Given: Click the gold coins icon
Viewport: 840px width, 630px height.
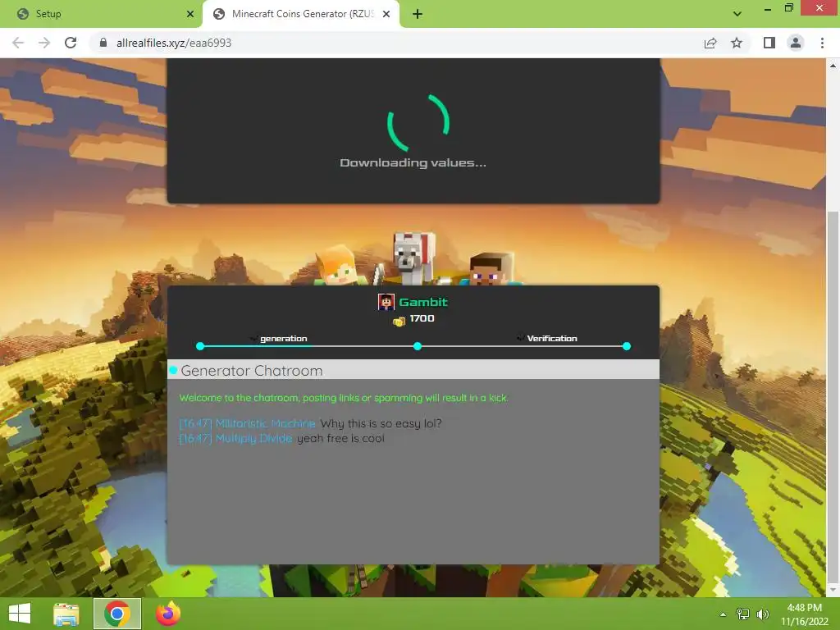Looking at the screenshot, I should [x=399, y=322].
